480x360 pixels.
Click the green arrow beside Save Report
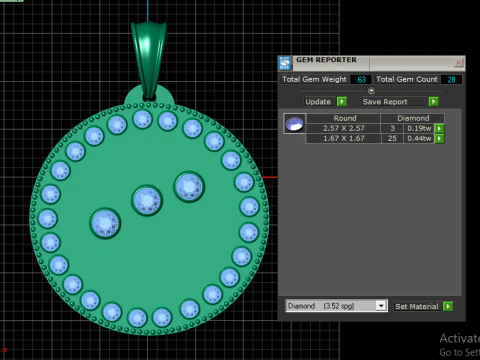[433, 101]
